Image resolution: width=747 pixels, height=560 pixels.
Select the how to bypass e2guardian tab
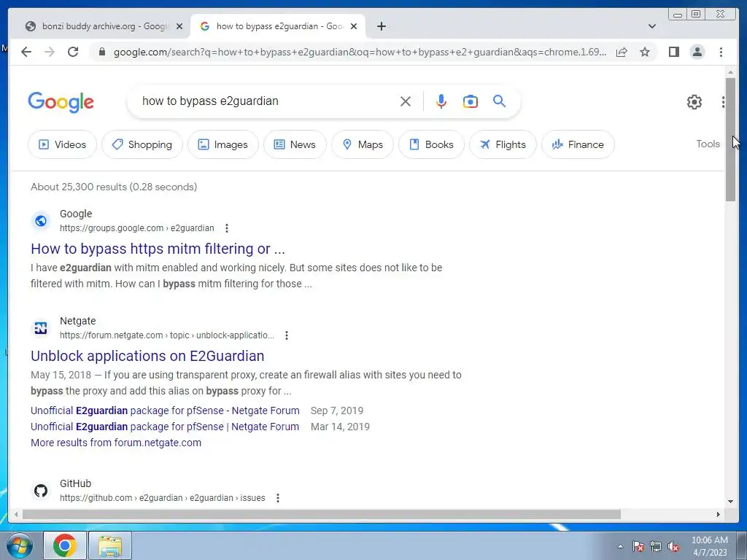(x=279, y=26)
